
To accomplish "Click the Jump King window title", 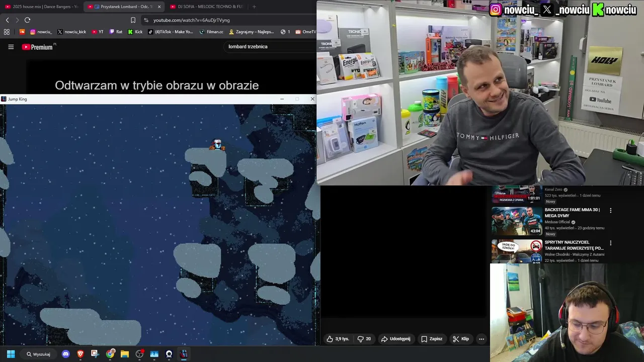I will pos(18,99).
